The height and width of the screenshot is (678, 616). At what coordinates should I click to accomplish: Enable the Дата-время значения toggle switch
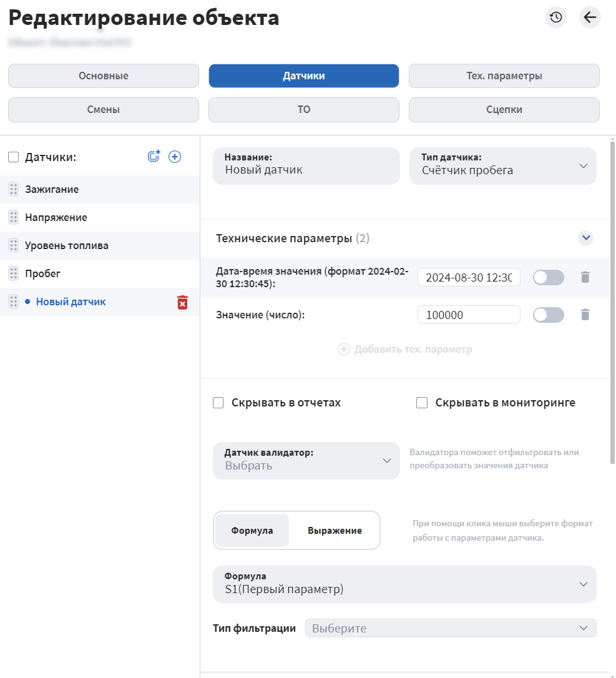(x=548, y=277)
